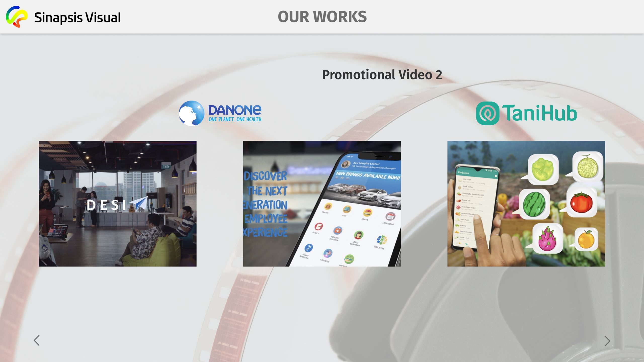Click the pink dragon fruit bubble icon
644x362 pixels.
tap(547, 239)
